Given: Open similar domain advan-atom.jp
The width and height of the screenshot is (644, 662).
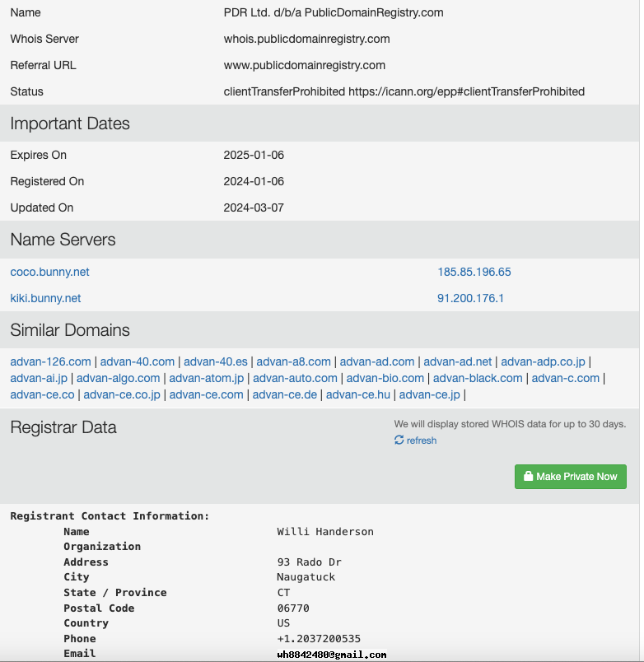Looking at the screenshot, I should (x=207, y=378).
